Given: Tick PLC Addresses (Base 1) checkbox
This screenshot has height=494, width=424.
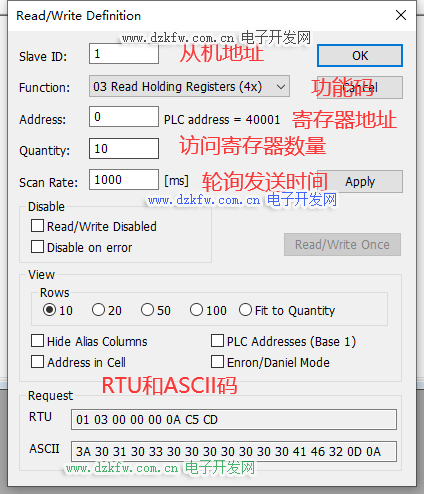Looking at the screenshot, I should [x=217, y=341].
